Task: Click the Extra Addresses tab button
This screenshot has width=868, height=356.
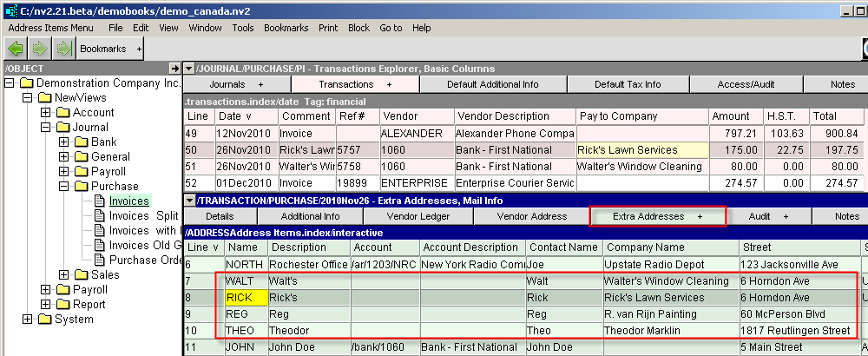Action: point(657,216)
